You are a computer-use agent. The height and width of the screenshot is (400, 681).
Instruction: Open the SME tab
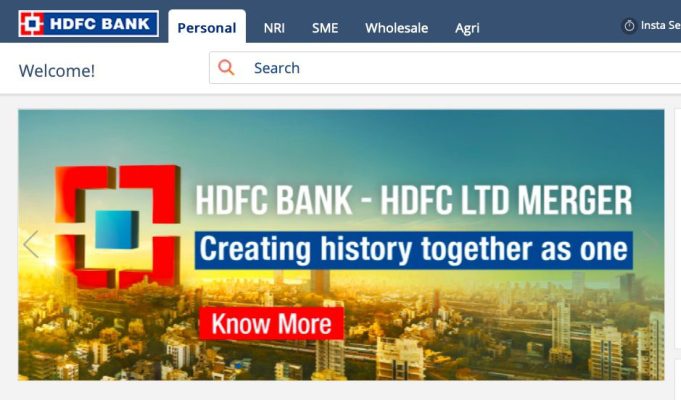coord(325,28)
